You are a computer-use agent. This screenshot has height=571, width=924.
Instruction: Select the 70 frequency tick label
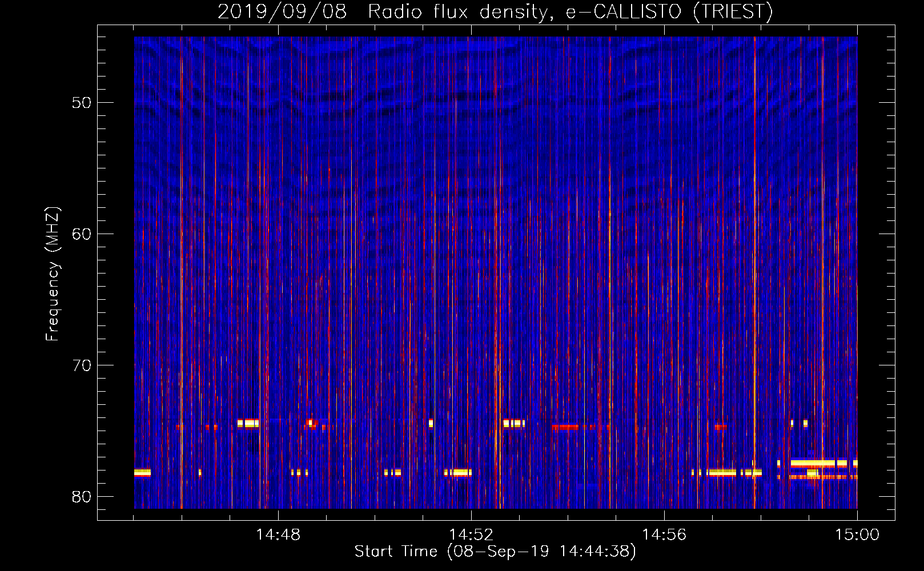click(82, 365)
